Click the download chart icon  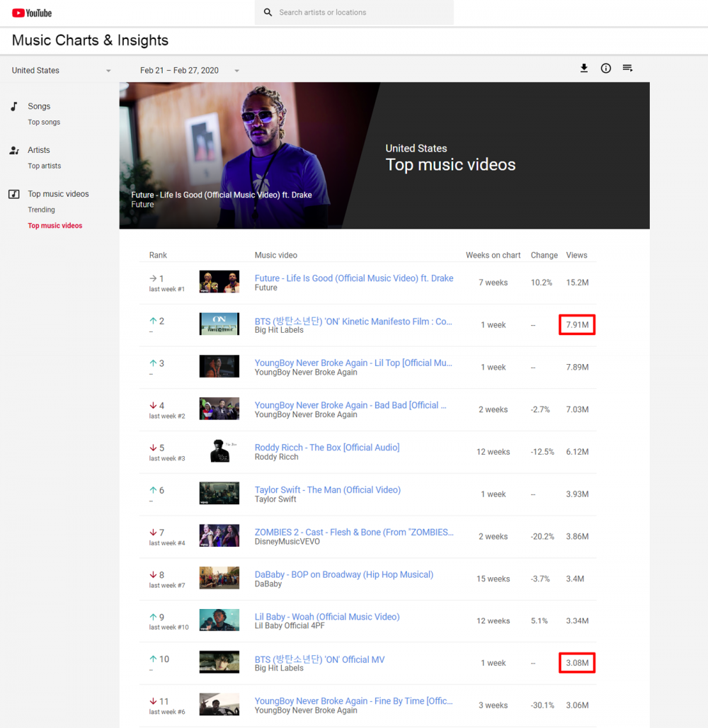584,68
